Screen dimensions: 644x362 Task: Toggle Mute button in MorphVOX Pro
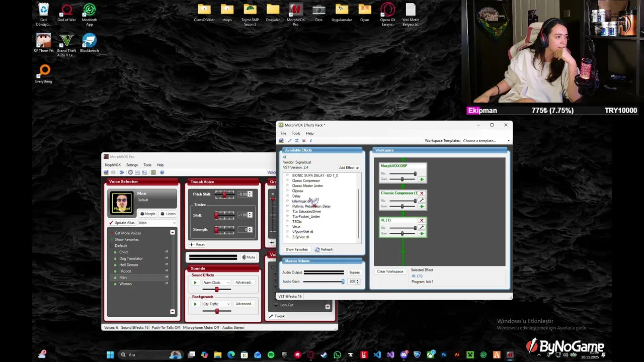249,257
